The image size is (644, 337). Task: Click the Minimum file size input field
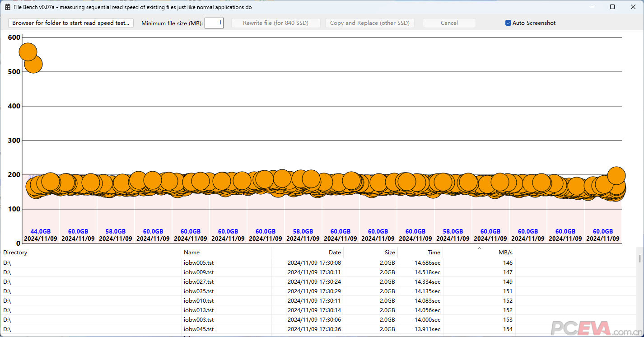click(214, 23)
